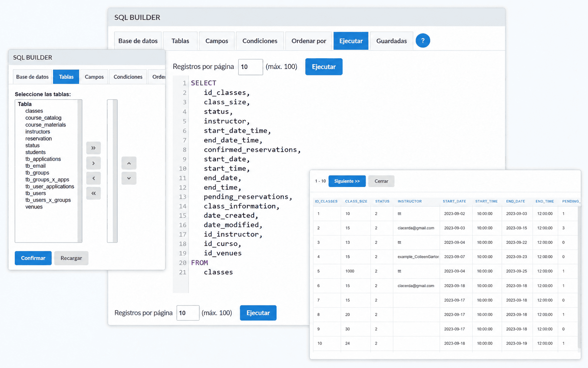Select students in the table list
Image resolution: width=588 pixels, height=368 pixels.
(36, 152)
